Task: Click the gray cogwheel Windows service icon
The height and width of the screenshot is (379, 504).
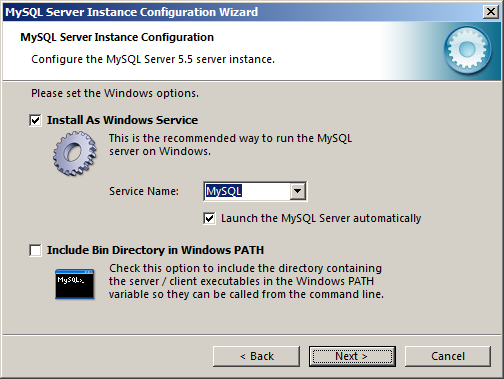Action: 75,153
